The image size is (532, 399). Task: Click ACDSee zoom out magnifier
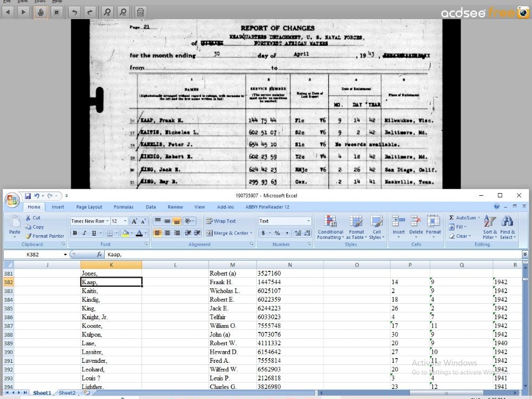tap(123, 13)
